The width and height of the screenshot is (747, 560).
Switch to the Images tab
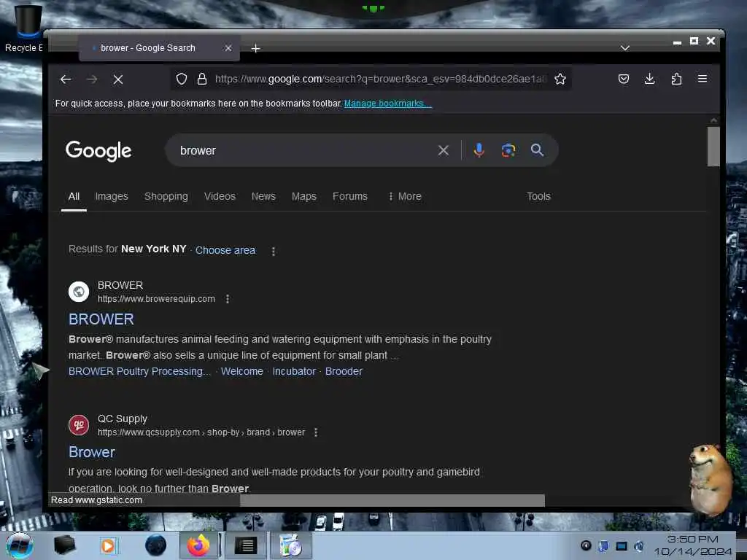point(112,197)
